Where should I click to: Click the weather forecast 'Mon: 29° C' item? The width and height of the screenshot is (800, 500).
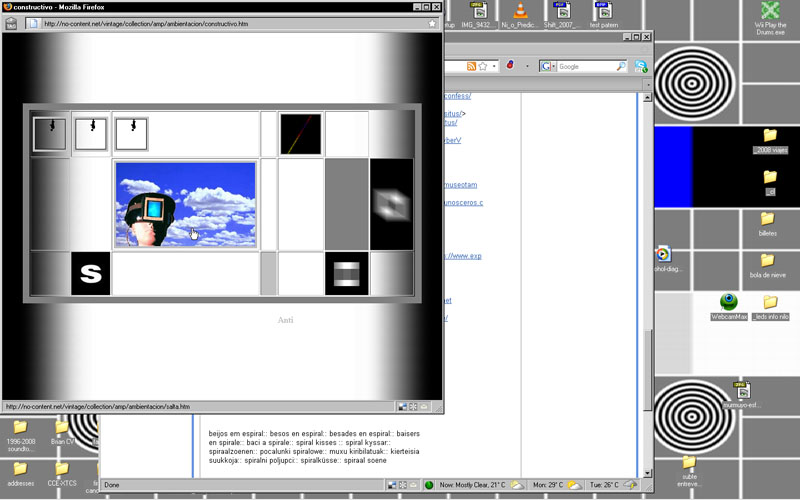pos(552,485)
